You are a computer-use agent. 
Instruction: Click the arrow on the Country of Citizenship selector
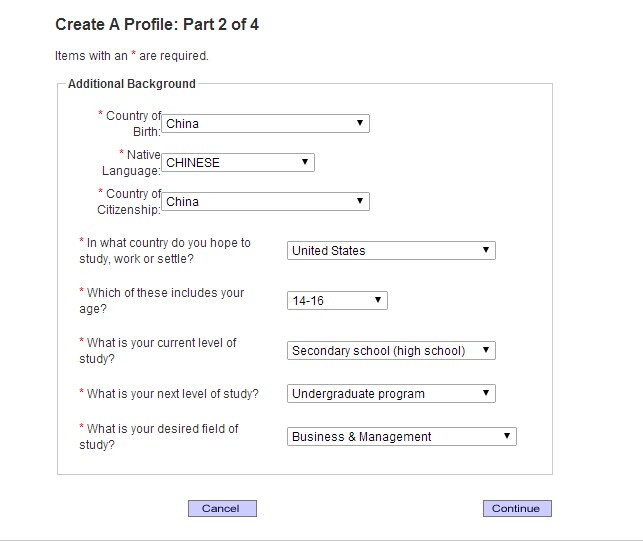tap(360, 200)
